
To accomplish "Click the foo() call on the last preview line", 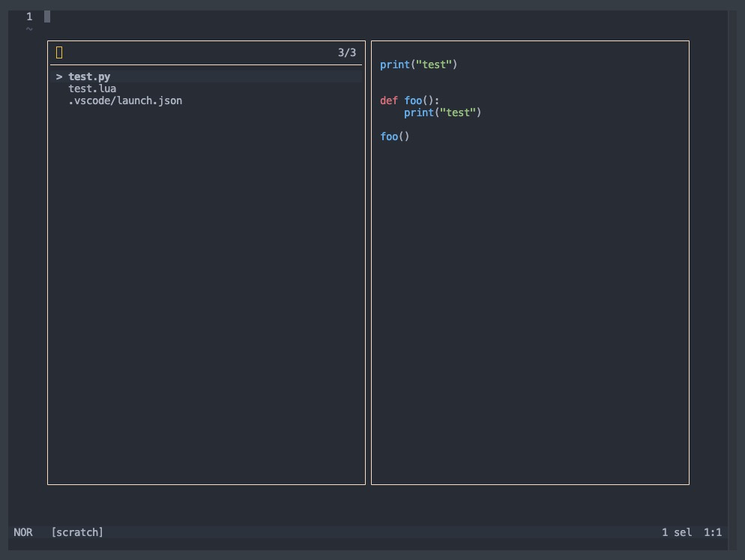I will (395, 136).
